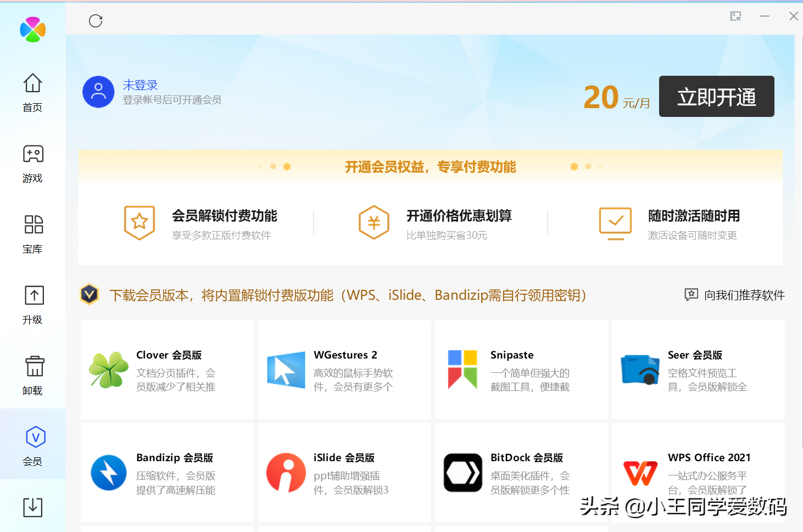This screenshot has width=803, height=532.
Task: Open Snipaste title
Action: [512, 355]
